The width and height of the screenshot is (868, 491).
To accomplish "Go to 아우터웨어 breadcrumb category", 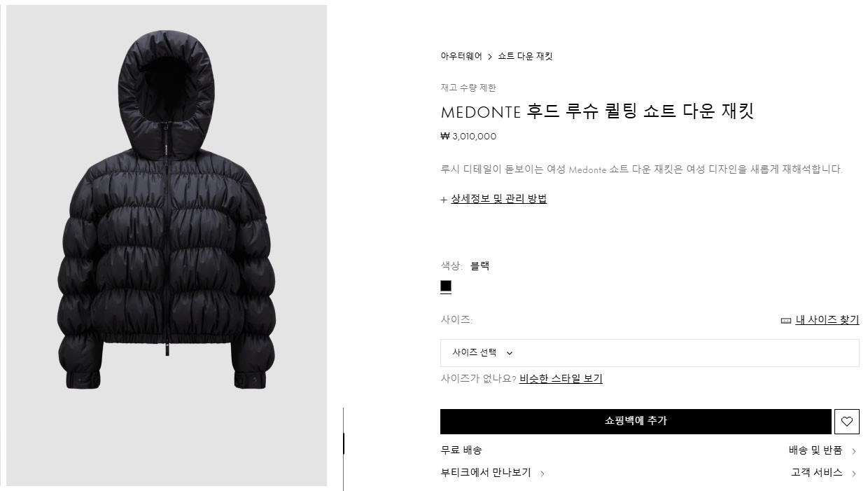I will pyautogui.click(x=461, y=56).
